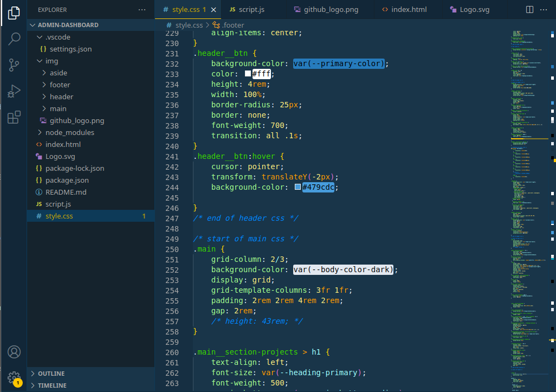Switch to the script.js tab
556x392 pixels.
252,10
